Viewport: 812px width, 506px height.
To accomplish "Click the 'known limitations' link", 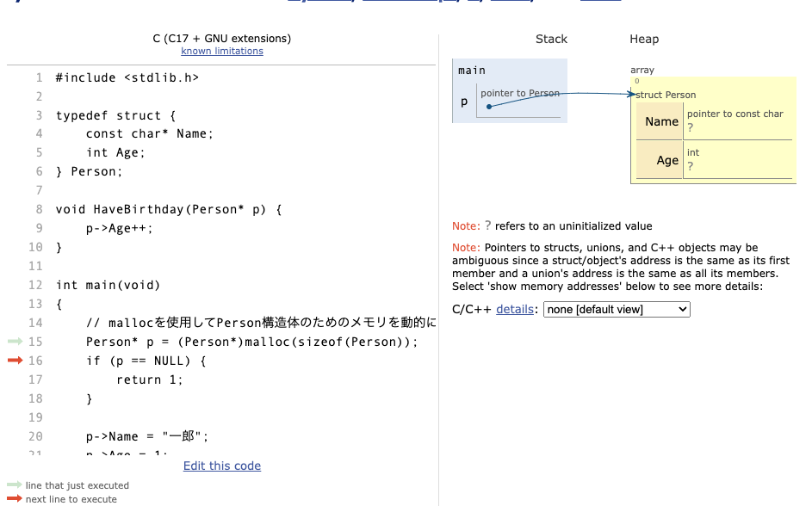I will pos(221,51).
